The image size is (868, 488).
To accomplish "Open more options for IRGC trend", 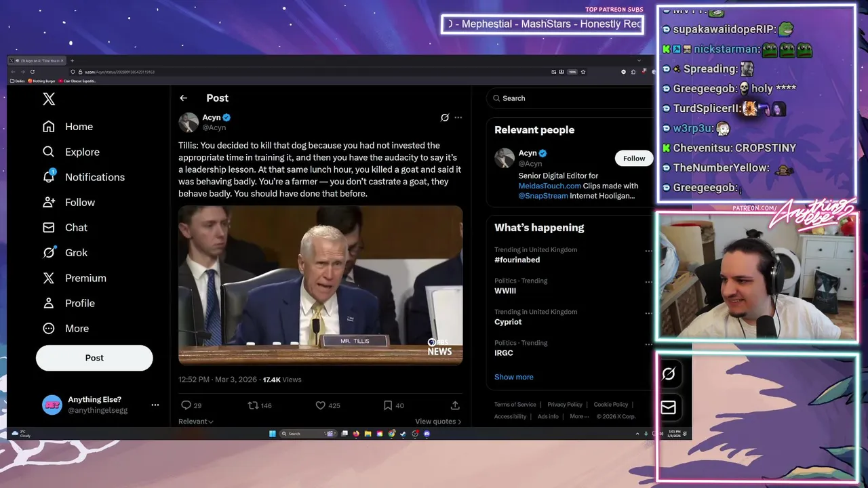I will tap(648, 344).
